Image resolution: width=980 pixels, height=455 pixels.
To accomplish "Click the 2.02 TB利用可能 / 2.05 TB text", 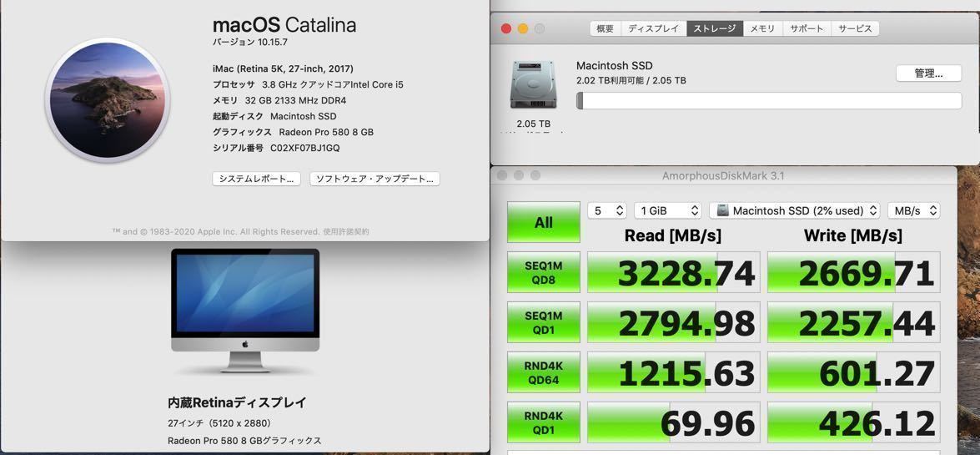I will pos(631,81).
